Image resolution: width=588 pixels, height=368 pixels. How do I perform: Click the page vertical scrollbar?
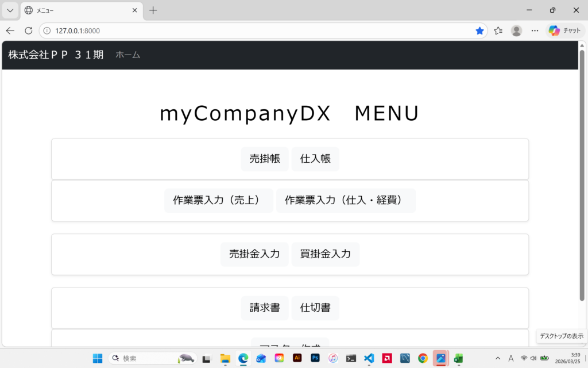coord(582,184)
